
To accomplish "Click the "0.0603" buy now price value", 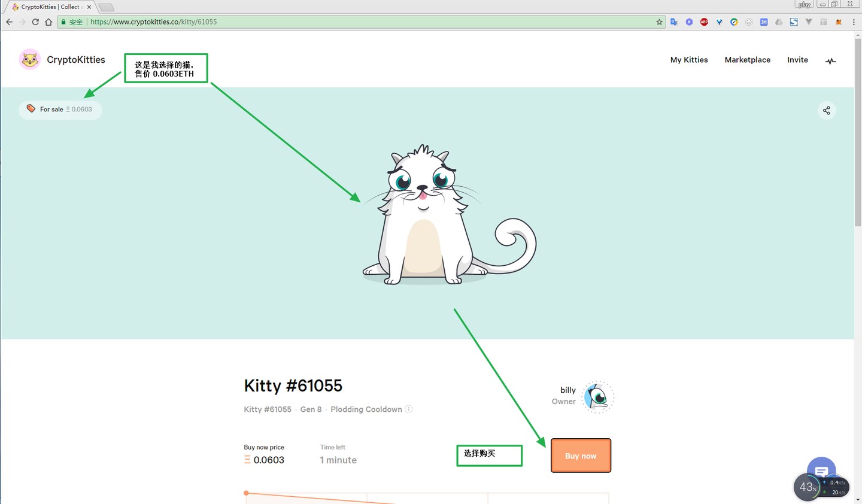I will (269, 460).
